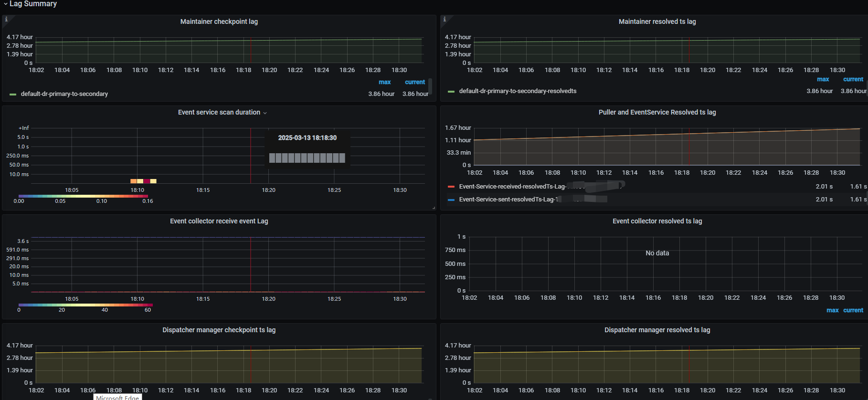
Task: Open info icon on Maintainer checkpoint lag panel
Action: (6, 20)
